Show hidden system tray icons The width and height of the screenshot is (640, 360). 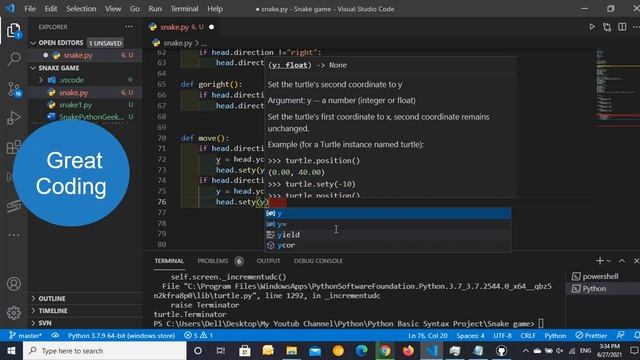525,351
